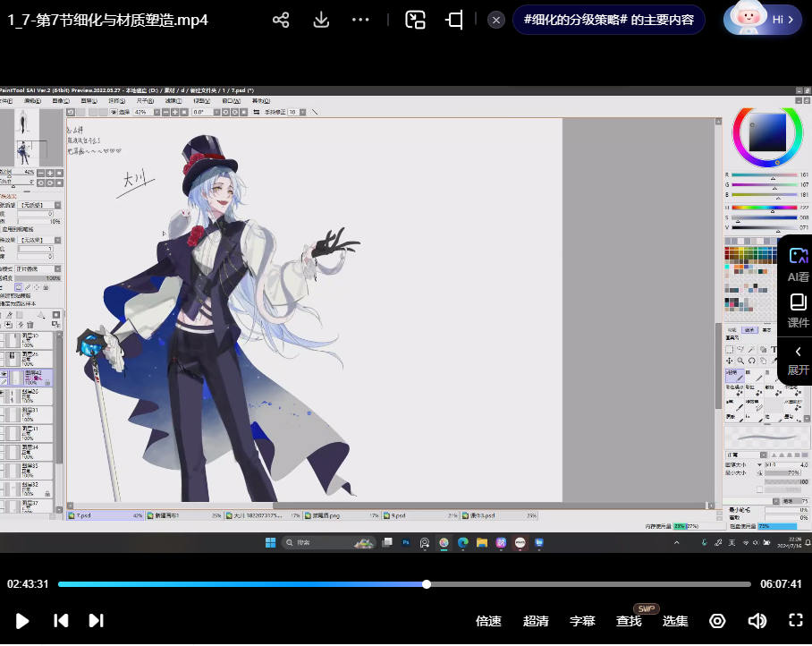The image size is (812, 646).
Task: Open the 选集 episode list
Action: tap(675, 621)
